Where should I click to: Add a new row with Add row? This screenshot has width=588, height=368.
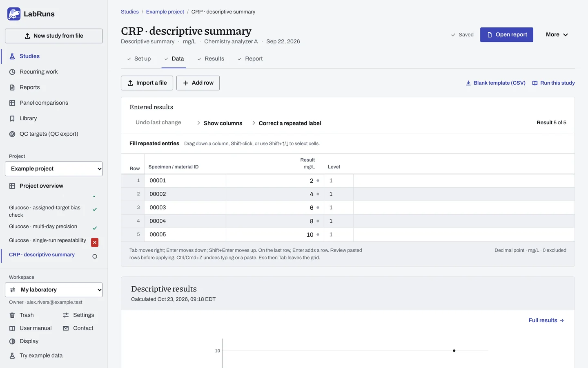(198, 83)
